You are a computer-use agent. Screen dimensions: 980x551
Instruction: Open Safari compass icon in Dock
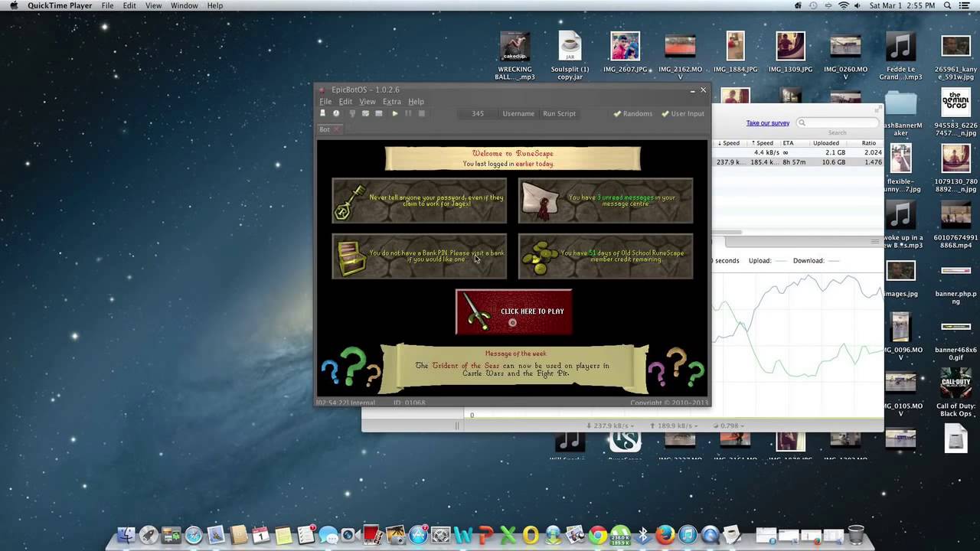click(194, 535)
